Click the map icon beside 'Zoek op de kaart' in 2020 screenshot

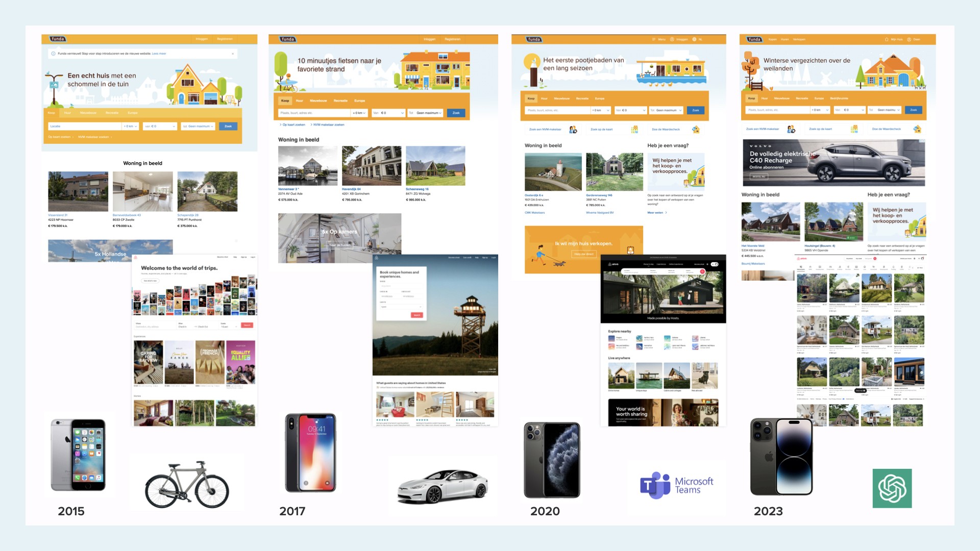[x=634, y=130]
